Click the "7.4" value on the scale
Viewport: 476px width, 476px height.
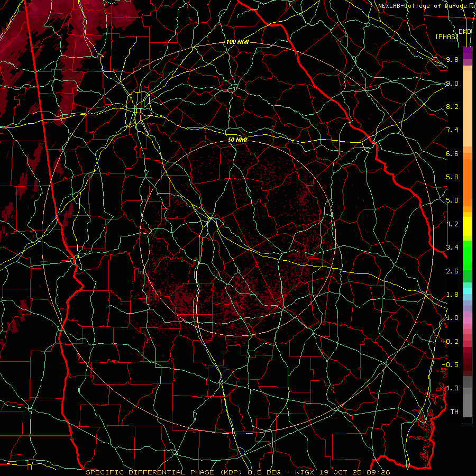coord(452,130)
